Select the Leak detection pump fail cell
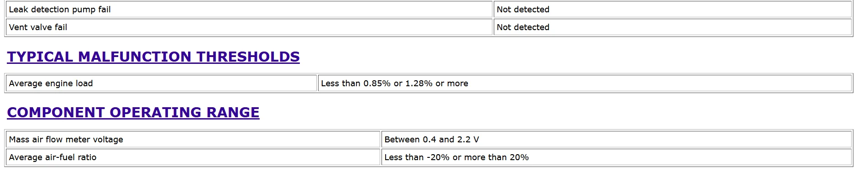The width and height of the screenshot is (868, 172). click(x=249, y=10)
